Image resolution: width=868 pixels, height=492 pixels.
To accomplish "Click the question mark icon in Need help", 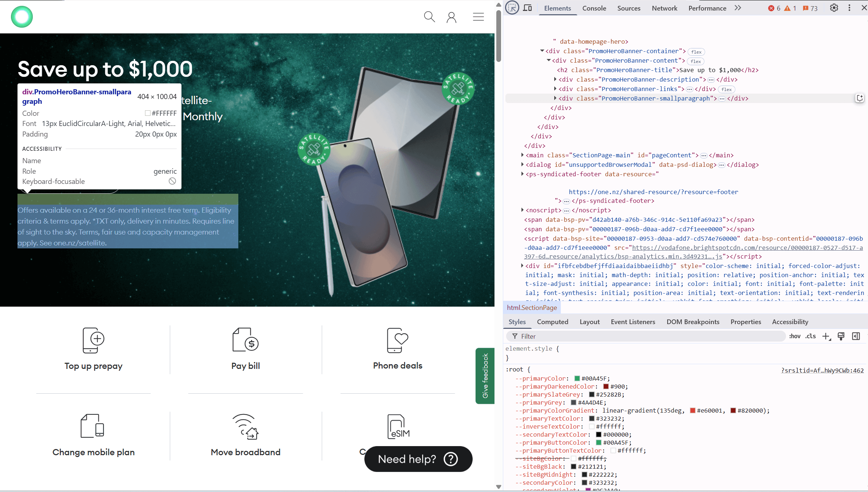I will click(451, 459).
